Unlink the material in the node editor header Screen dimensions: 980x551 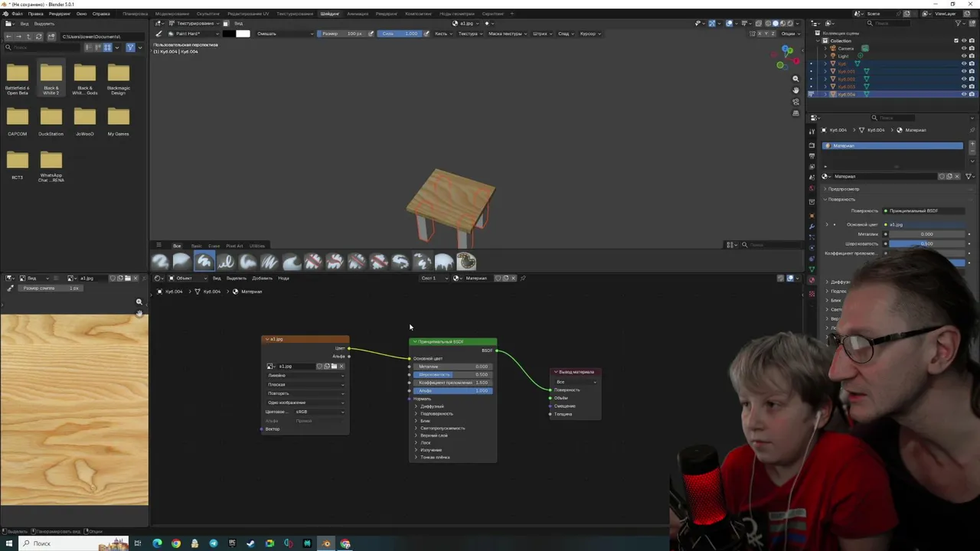pos(513,278)
